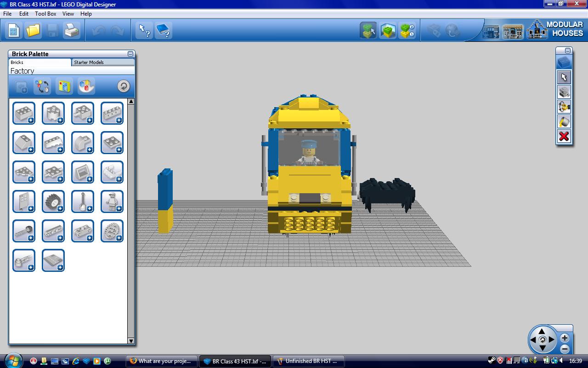Open the Edit menu

point(23,14)
